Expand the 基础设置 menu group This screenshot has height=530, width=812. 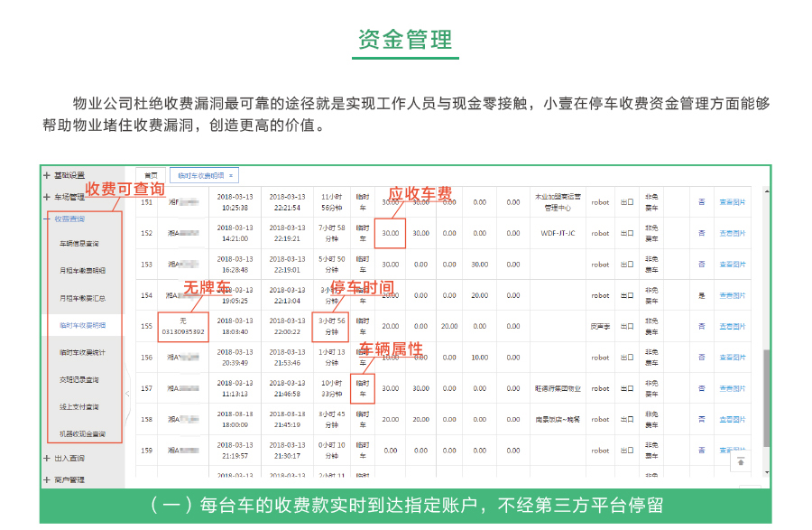point(64,175)
